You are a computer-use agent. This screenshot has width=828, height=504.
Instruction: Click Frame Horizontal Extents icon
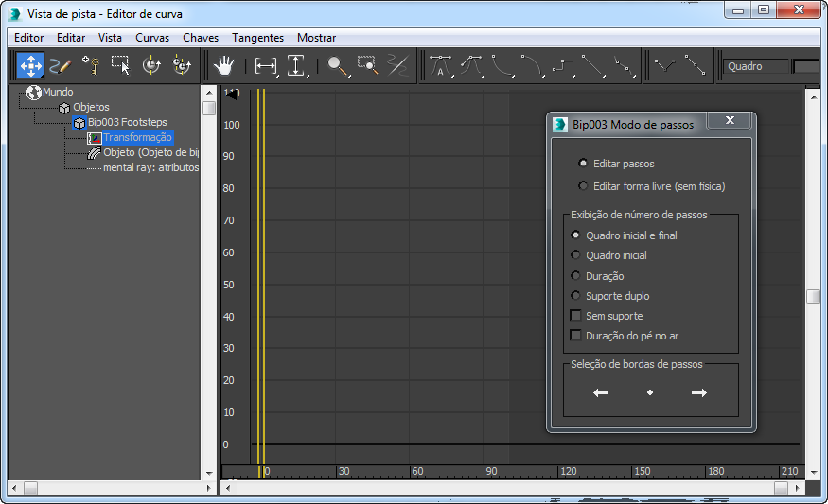click(x=266, y=66)
